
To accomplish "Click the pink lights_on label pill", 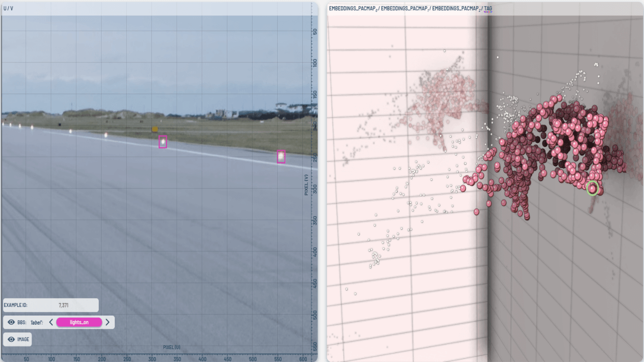I will [79, 322].
